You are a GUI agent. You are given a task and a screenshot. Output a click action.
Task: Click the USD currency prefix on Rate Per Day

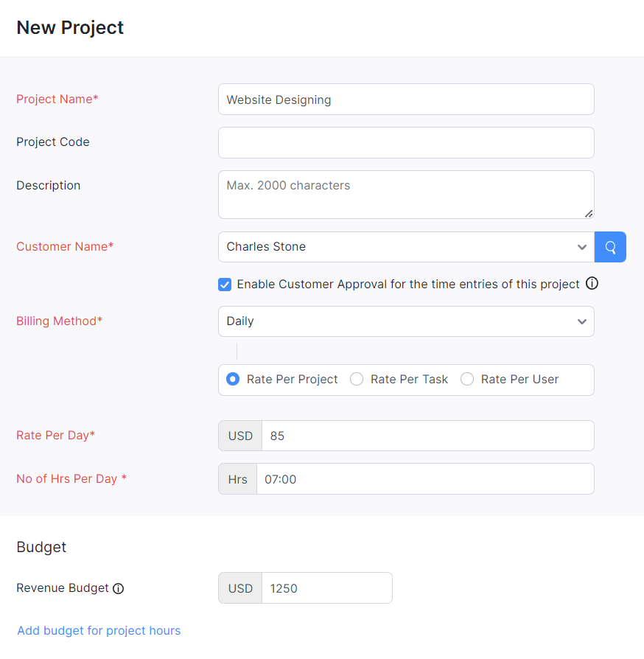(x=239, y=435)
